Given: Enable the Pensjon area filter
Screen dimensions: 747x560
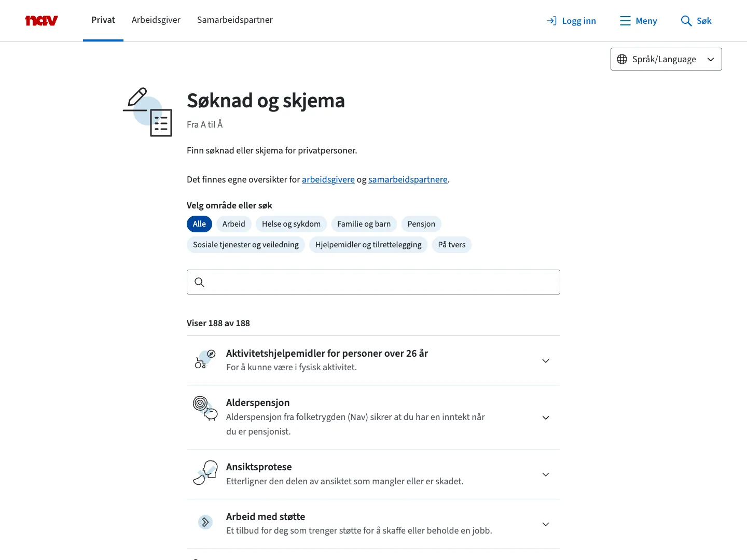Looking at the screenshot, I should 421,224.
